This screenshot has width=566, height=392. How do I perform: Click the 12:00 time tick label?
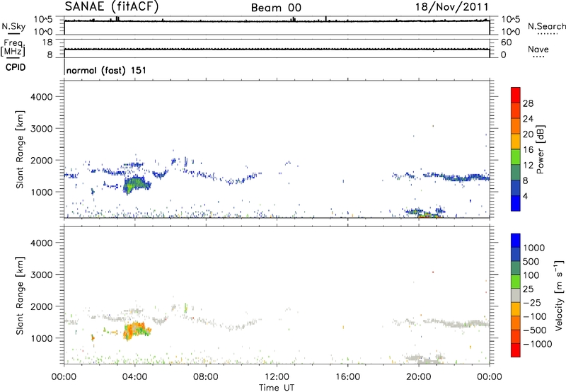277,377
